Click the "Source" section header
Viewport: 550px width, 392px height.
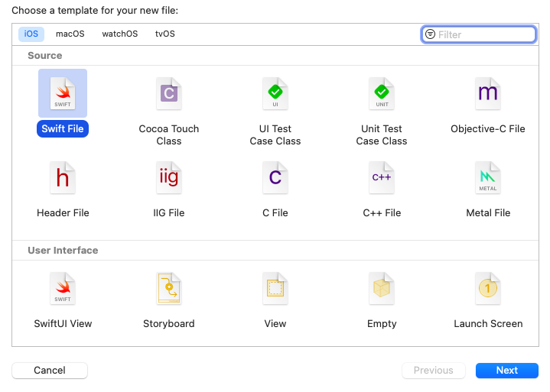click(x=45, y=55)
